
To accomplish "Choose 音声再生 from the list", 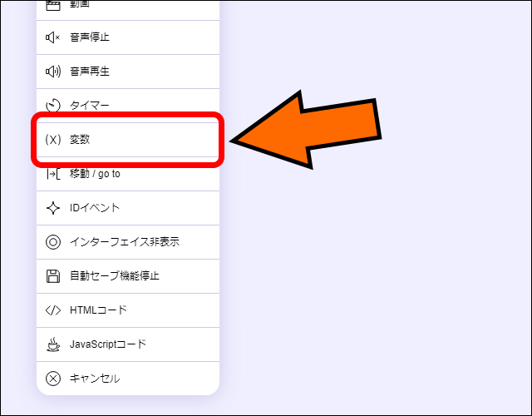I will [x=128, y=72].
